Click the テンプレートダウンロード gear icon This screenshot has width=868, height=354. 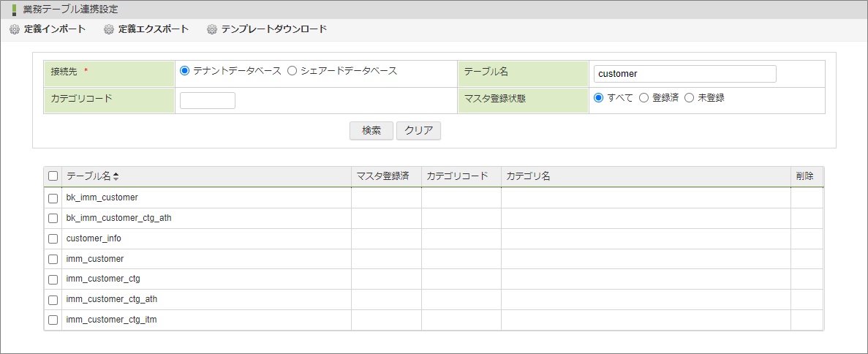(212, 29)
